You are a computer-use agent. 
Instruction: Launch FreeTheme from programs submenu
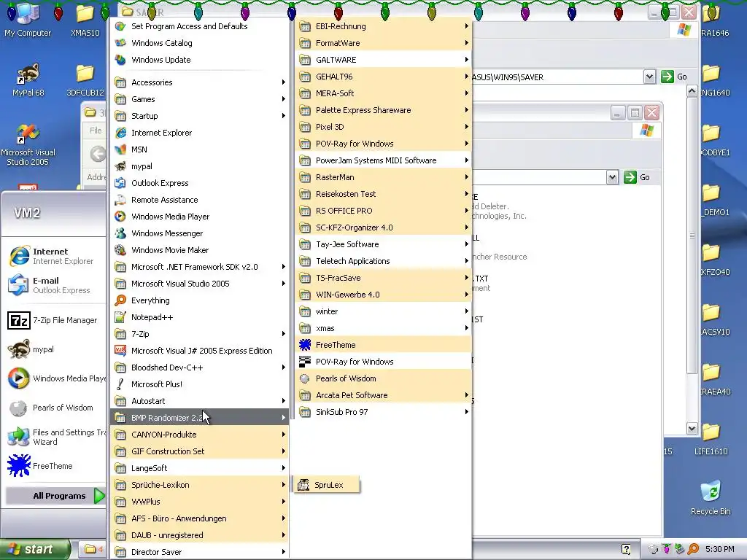tap(384, 345)
